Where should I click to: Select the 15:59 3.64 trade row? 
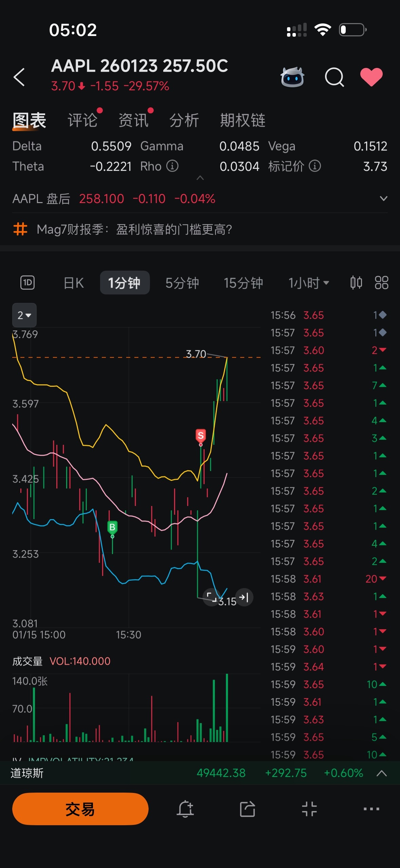point(328,667)
